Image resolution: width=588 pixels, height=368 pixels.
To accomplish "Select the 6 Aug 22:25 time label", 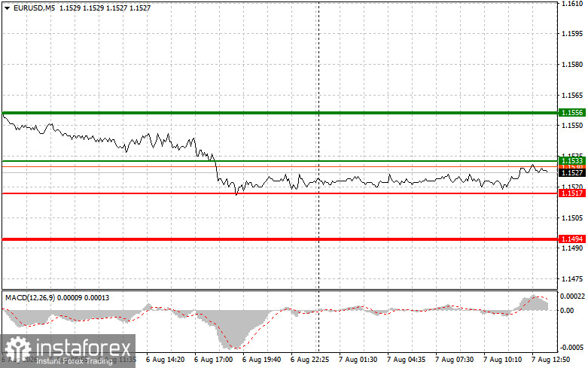I will point(309,360).
